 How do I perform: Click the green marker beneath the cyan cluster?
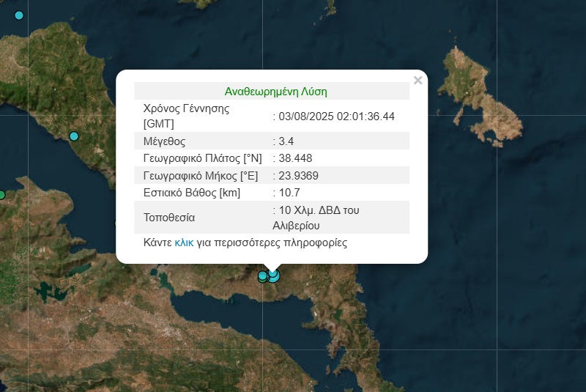pos(262,279)
